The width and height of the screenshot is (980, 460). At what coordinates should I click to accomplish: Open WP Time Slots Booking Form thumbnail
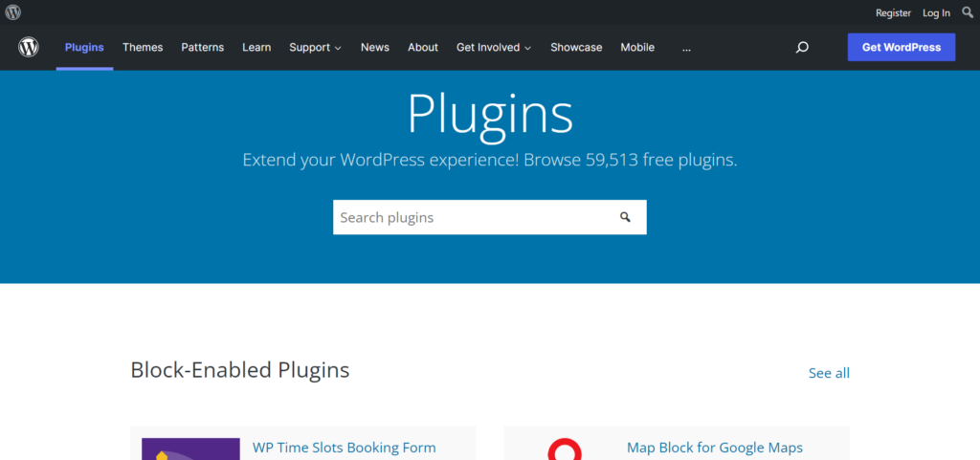(x=190, y=449)
